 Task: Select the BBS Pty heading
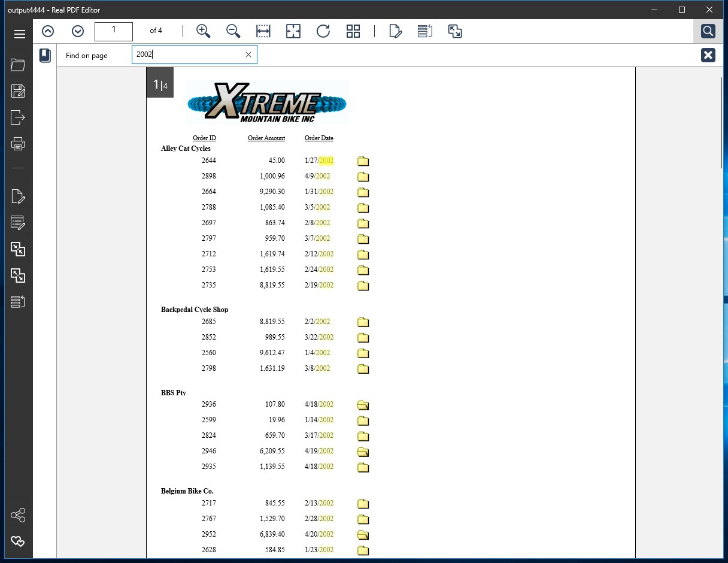click(x=174, y=393)
